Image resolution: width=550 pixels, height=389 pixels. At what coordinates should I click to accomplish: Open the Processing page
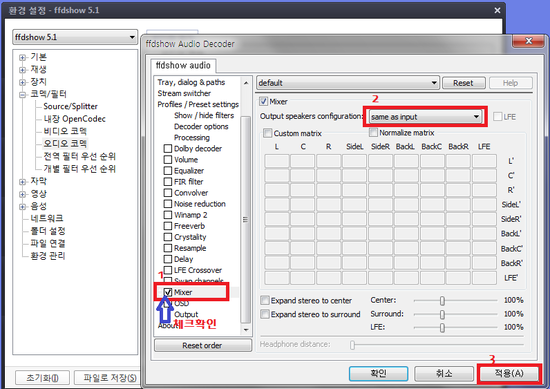[192, 138]
